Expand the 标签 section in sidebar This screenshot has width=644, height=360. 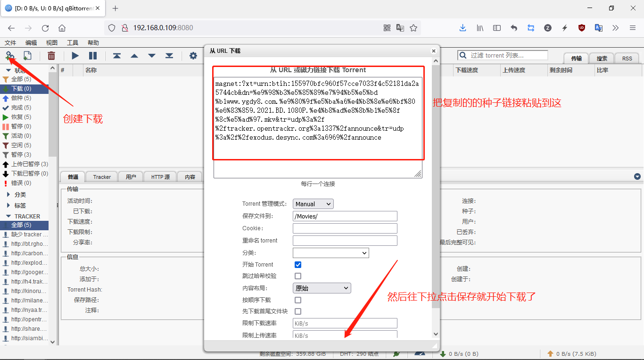[x=8, y=205]
